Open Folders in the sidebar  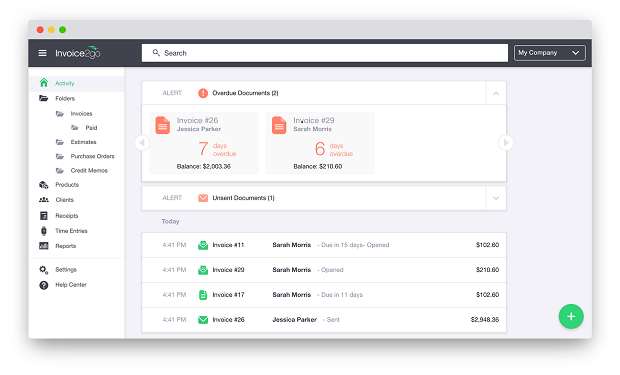point(65,98)
